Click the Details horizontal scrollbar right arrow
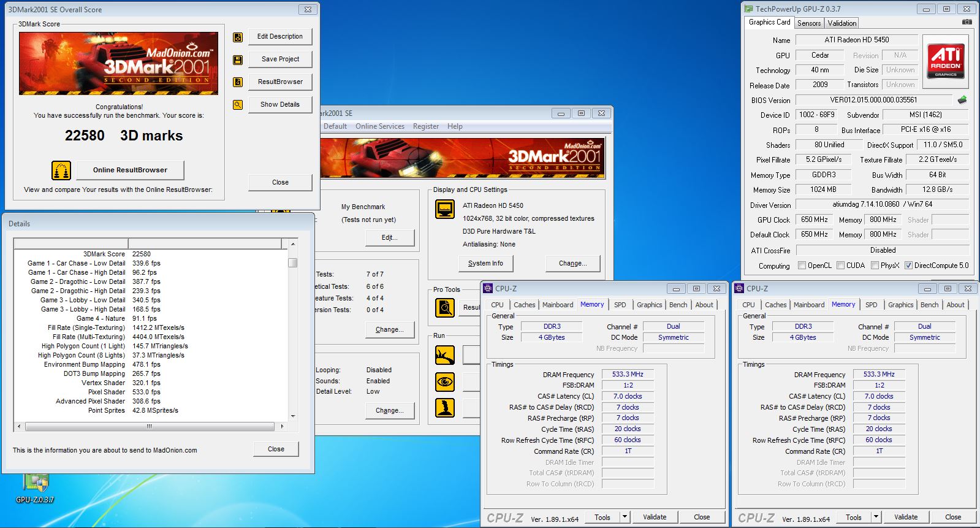 282,426
